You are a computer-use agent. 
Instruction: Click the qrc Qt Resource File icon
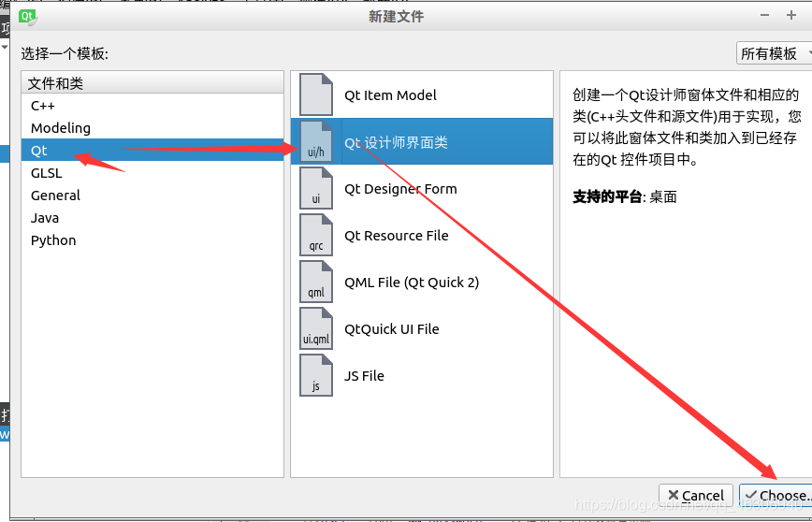pos(316,235)
